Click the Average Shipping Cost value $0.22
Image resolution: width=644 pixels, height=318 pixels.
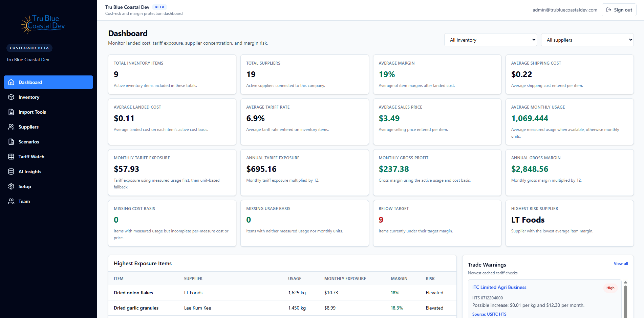(521, 74)
